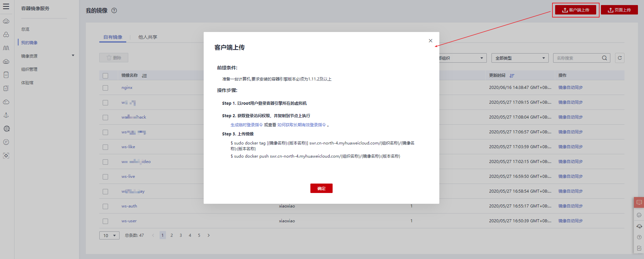Check the ws-user row checkbox
This screenshot has width=644, height=259.
(x=105, y=221)
